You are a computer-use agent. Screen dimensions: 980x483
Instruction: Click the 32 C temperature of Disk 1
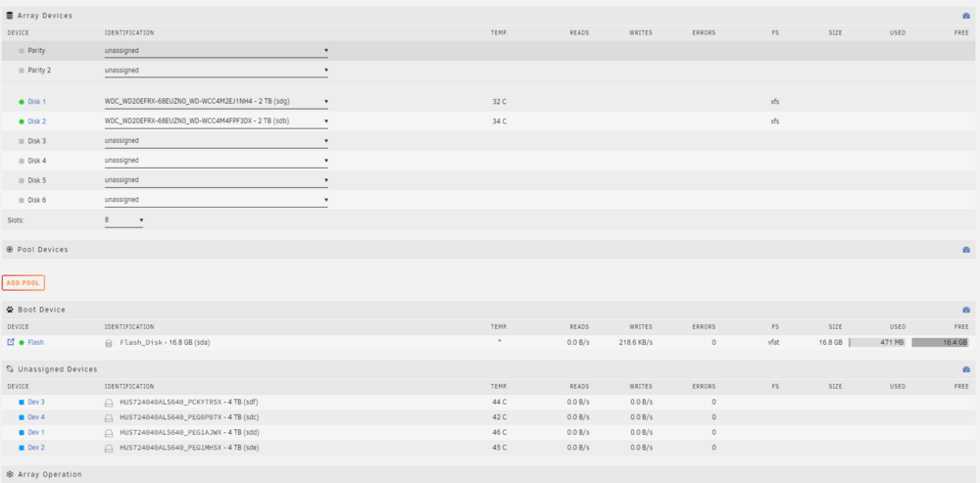(x=500, y=102)
